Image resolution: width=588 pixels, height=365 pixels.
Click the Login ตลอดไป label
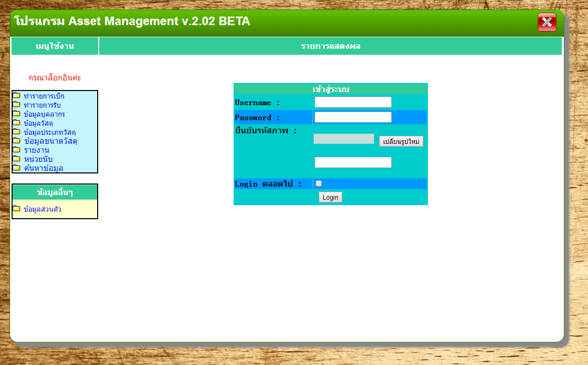pyautogui.click(x=268, y=184)
